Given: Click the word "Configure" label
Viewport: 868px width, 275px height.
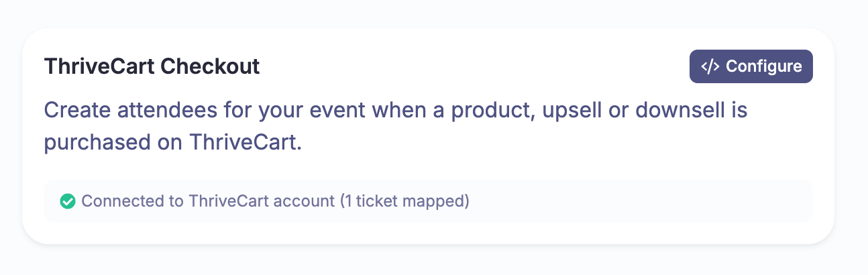Looking at the screenshot, I should (x=764, y=66).
